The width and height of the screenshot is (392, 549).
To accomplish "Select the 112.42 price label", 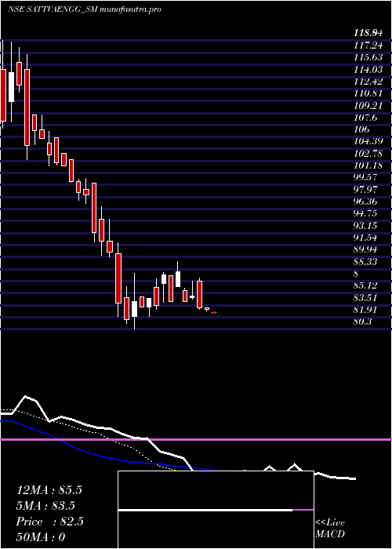I will [368, 82].
